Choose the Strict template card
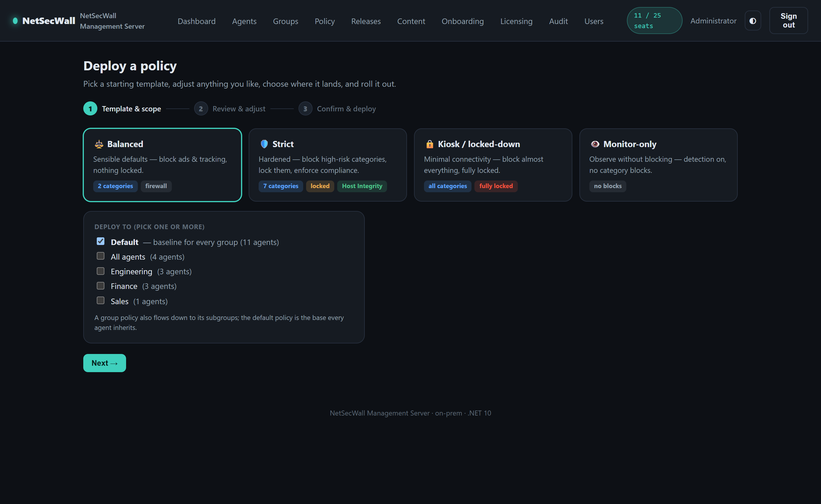The height and width of the screenshot is (504, 821). click(x=328, y=165)
